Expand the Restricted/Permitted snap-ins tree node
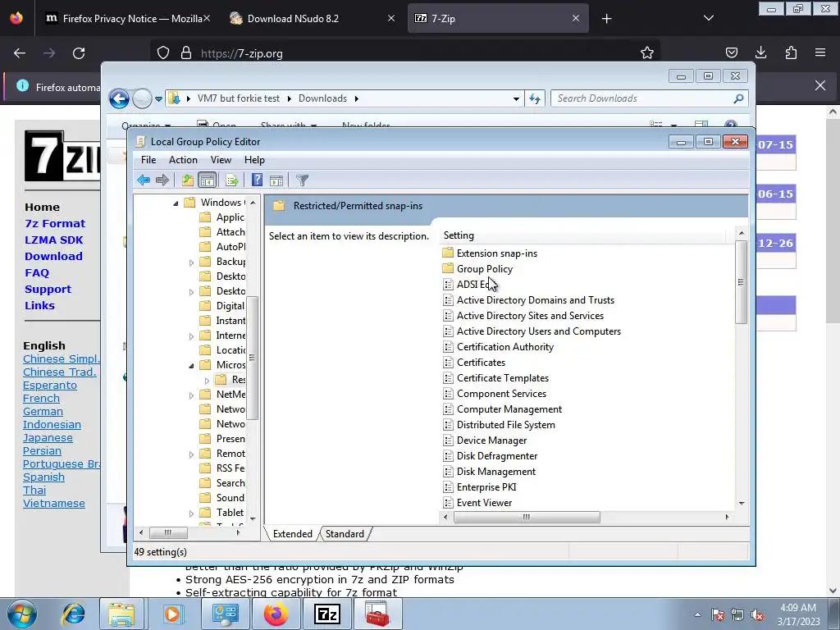The width and height of the screenshot is (840, 630). click(x=207, y=381)
